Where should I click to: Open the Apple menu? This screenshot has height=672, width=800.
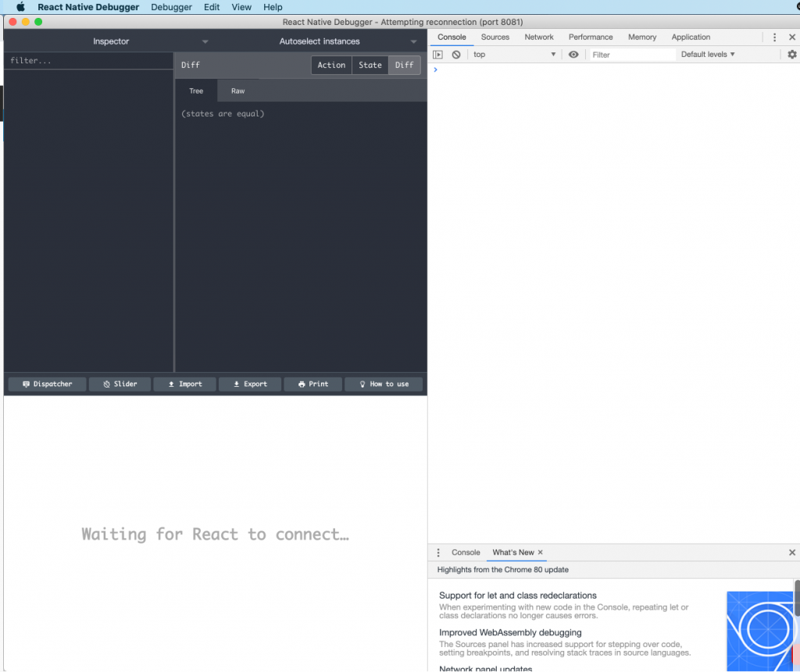(20, 7)
